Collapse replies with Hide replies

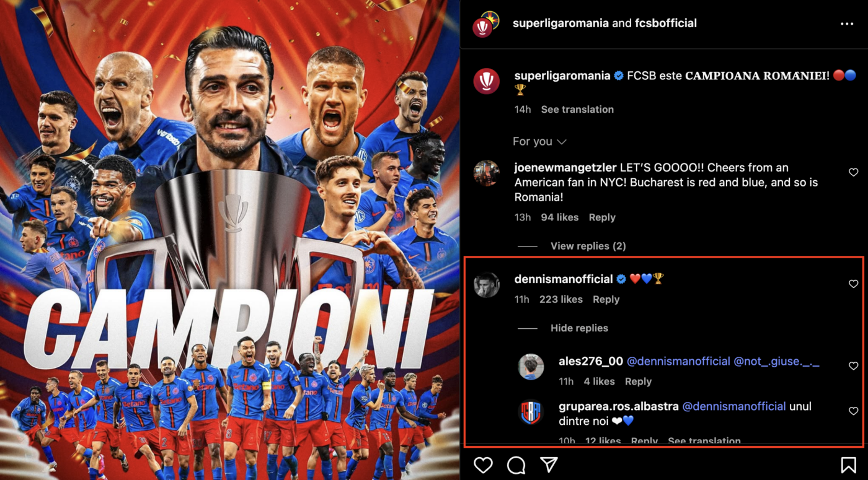click(579, 328)
